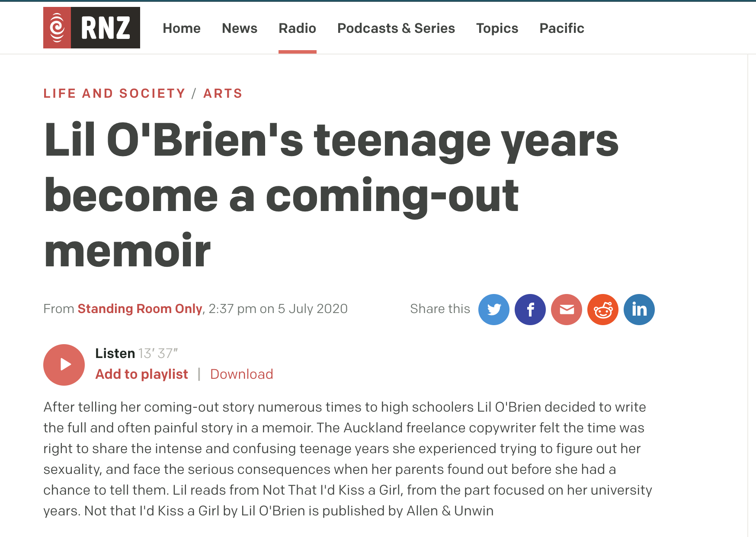756x537 pixels.
Task: Share article on LinkedIn
Action: pyautogui.click(x=639, y=310)
